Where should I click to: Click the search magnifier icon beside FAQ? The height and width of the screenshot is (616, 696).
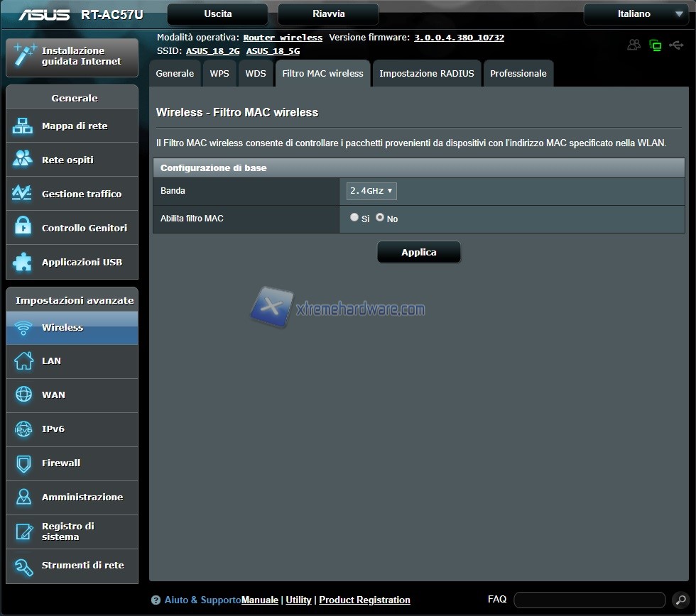coord(680,600)
